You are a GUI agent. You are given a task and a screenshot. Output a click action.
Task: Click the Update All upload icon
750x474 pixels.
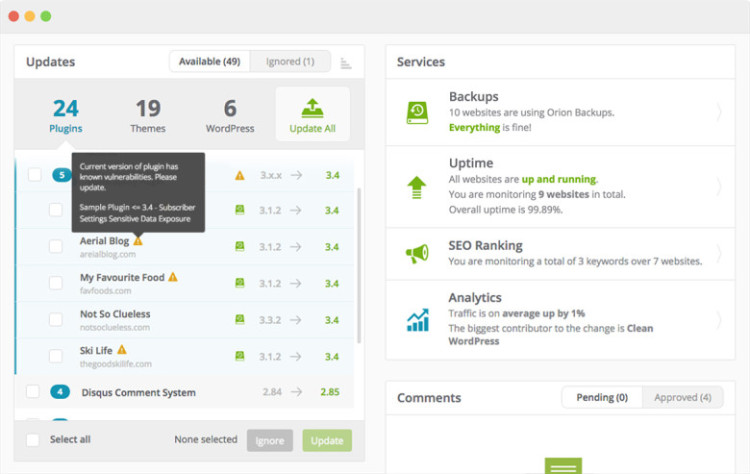(312, 107)
